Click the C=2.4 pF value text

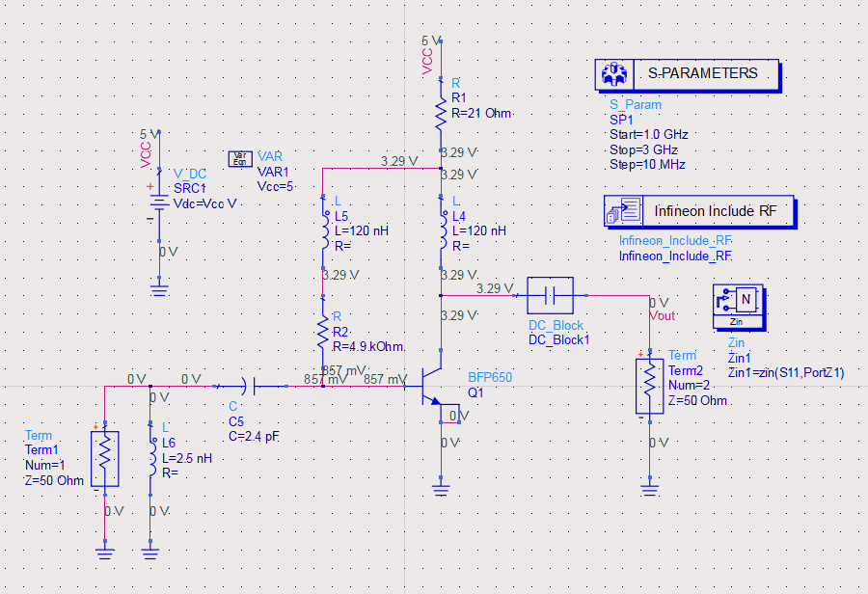coord(254,437)
